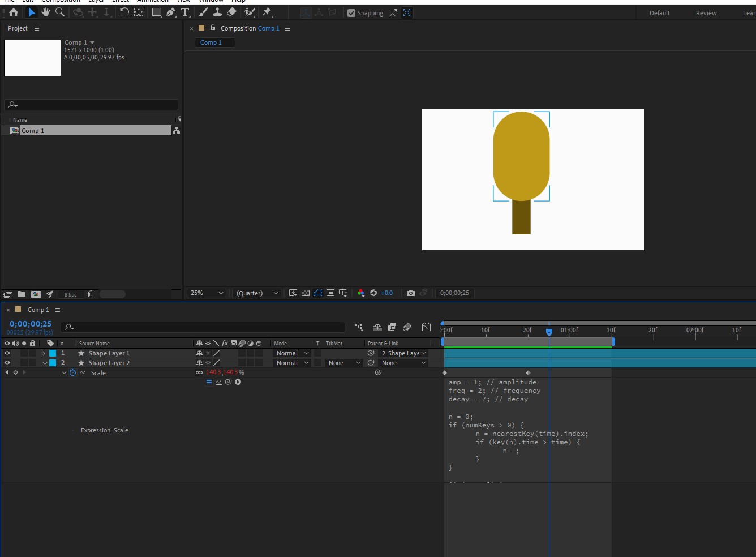Toggle visibility of Shape Layer 1

(7, 353)
